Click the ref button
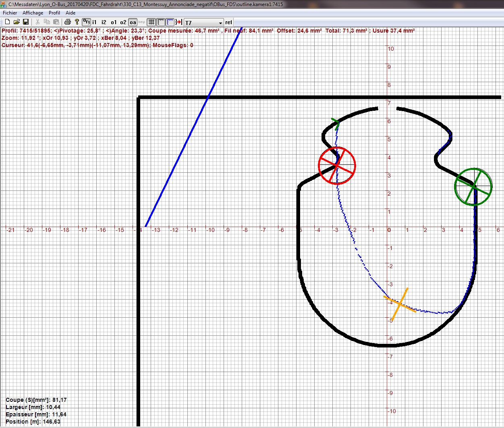Screen dimensions: 504x428 point(229,23)
